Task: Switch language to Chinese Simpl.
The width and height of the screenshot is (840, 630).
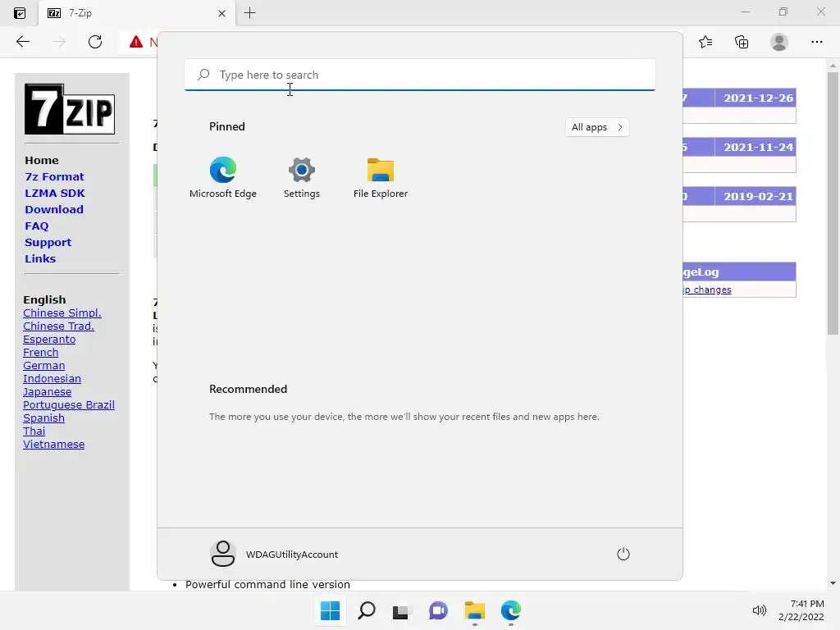Action: point(62,313)
